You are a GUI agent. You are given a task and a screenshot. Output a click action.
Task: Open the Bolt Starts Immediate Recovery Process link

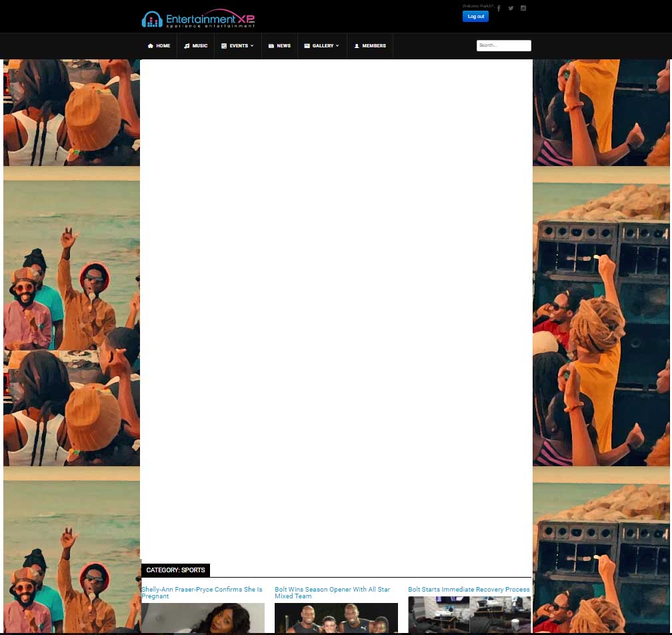tap(469, 590)
